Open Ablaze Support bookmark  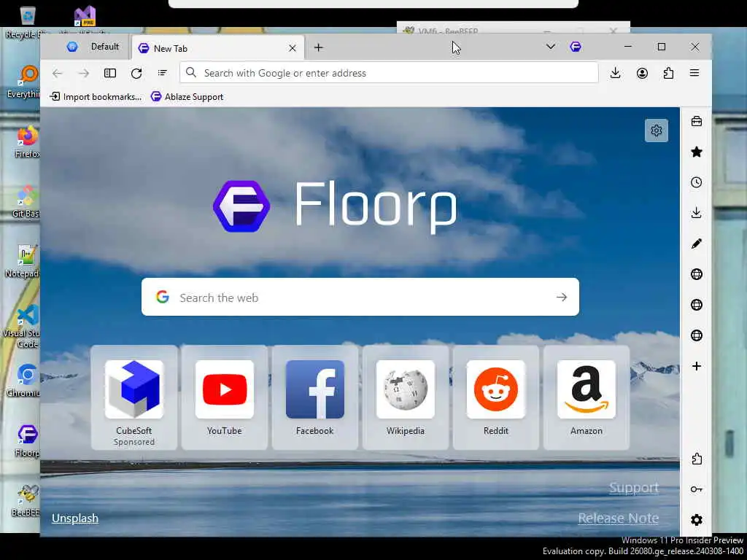point(187,97)
